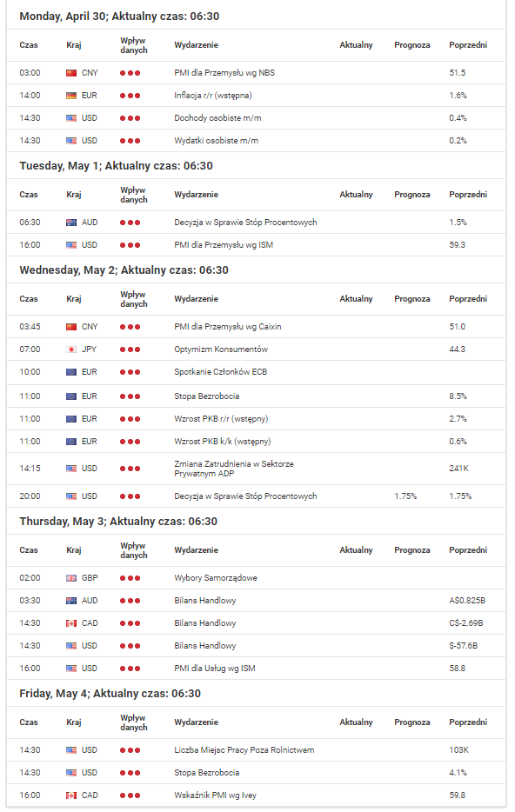The height and width of the screenshot is (812, 515).
Task: Click the EU flag on Spotkanie Członków ECB row
Action: click(x=71, y=372)
